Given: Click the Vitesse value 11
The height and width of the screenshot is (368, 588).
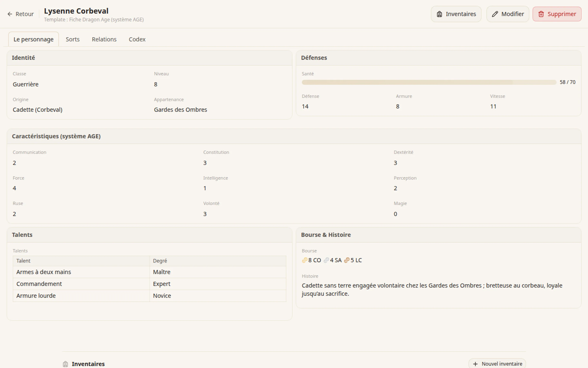Looking at the screenshot, I should (x=493, y=107).
